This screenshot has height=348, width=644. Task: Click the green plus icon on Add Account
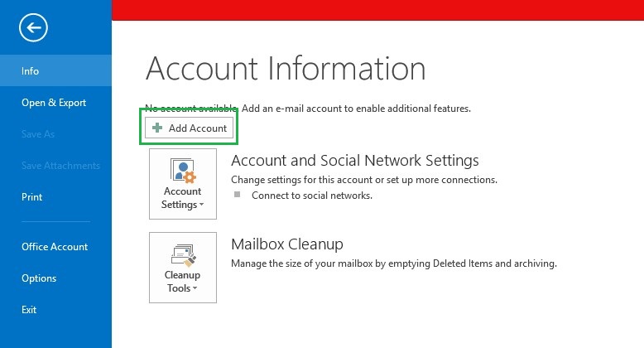click(x=157, y=128)
